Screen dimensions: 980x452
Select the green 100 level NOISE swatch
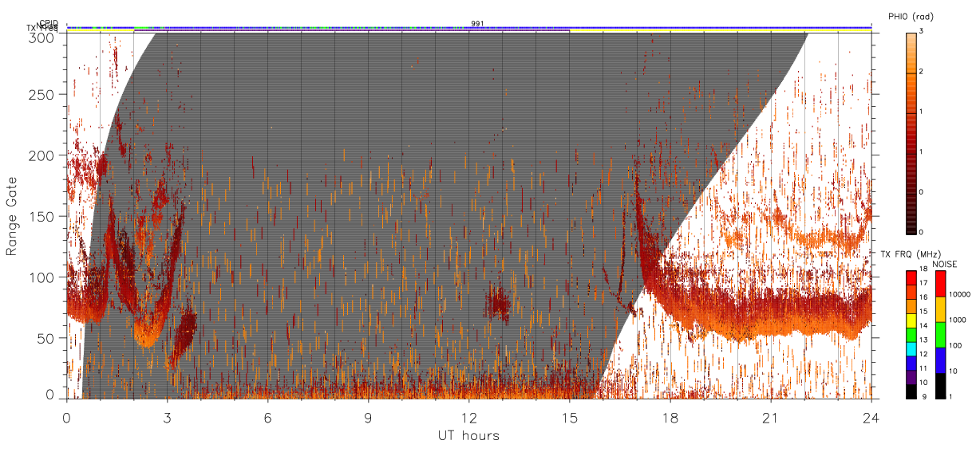click(941, 334)
